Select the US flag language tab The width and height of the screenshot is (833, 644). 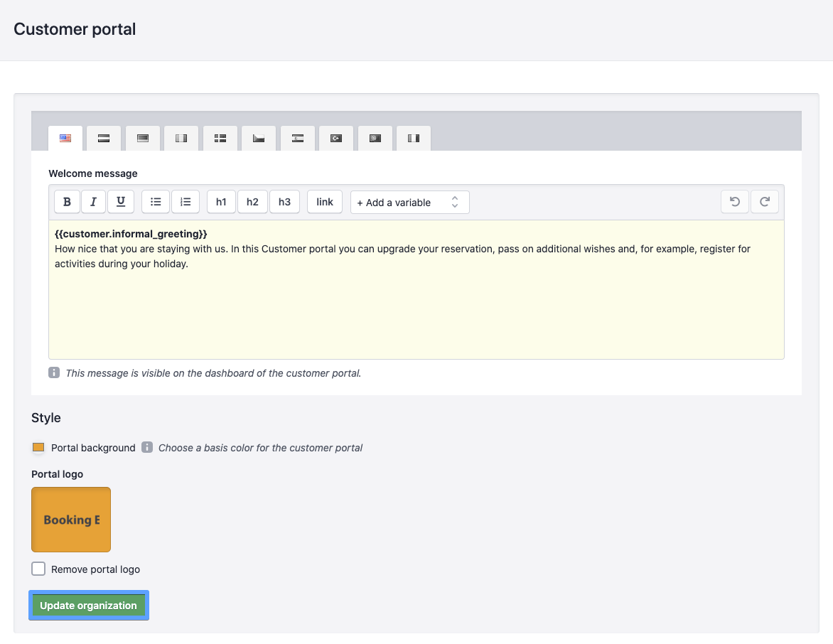(65, 138)
